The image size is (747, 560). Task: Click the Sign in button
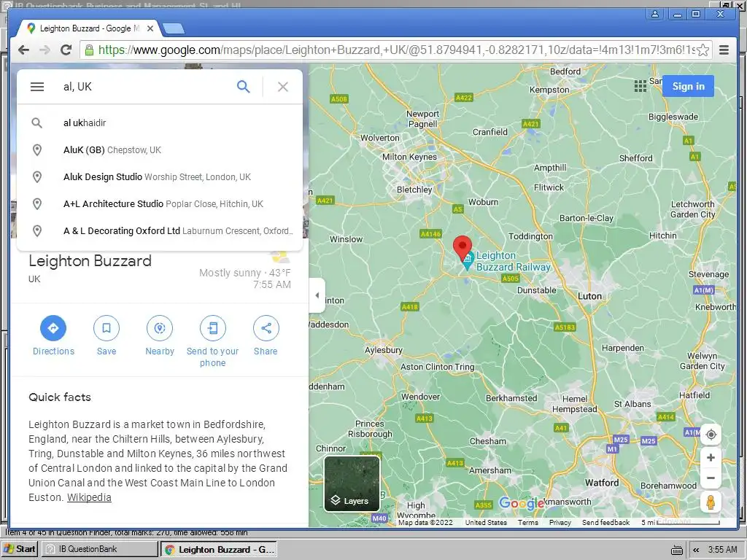[x=688, y=86]
